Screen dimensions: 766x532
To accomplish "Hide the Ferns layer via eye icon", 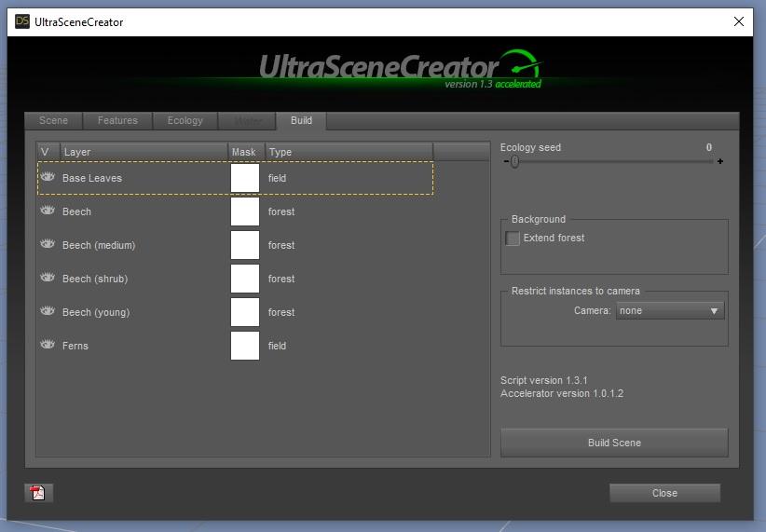I will [x=48, y=345].
